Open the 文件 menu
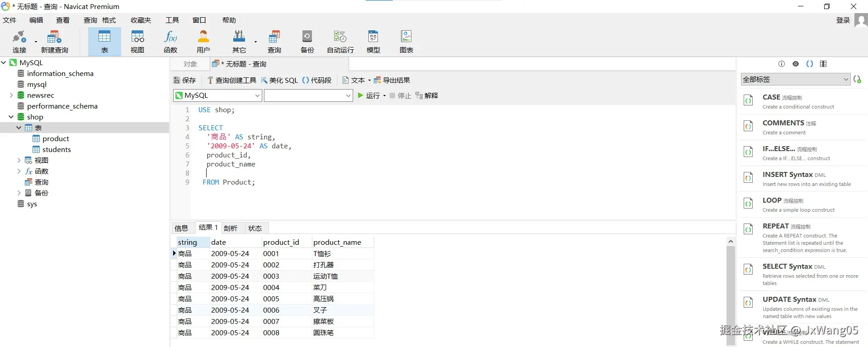The image size is (868, 347). (9, 20)
